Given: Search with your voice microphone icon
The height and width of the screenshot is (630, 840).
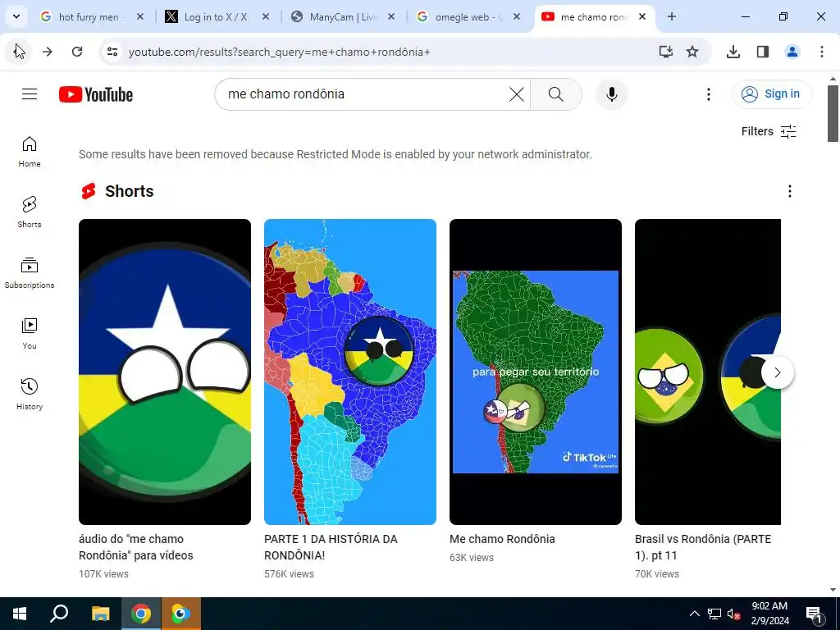Looking at the screenshot, I should coord(611,94).
